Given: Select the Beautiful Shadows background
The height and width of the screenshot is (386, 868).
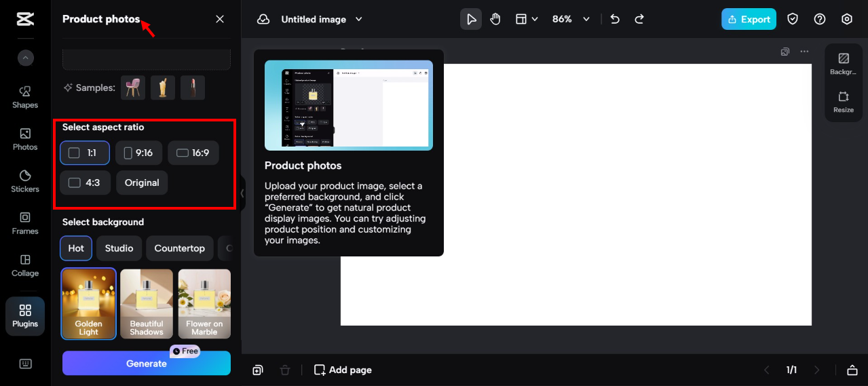Looking at the screenshot, I should pyautogui.click(x=147, y=303).
